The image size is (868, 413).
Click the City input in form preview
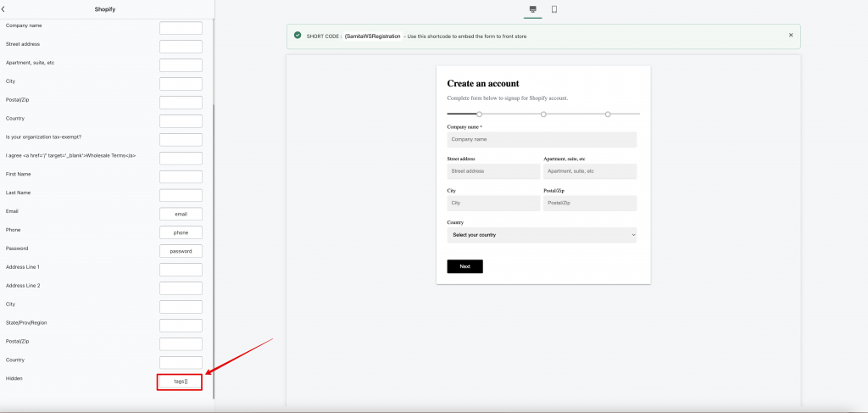[494, 204]
